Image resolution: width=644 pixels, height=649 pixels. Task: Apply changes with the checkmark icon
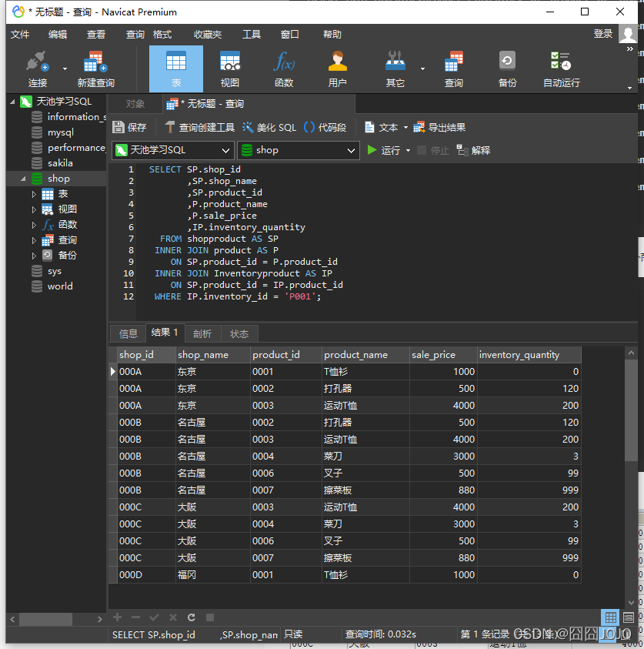(x=155, y=617)
